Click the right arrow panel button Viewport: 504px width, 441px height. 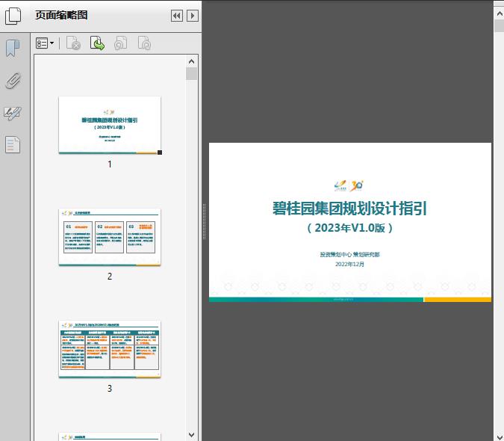pos(193,16)
